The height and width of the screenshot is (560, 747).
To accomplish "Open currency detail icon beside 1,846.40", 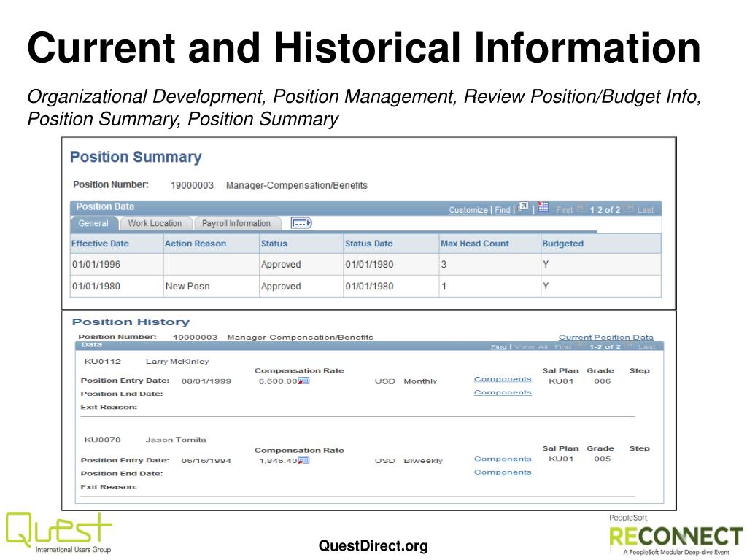I will tap(304, 461).
